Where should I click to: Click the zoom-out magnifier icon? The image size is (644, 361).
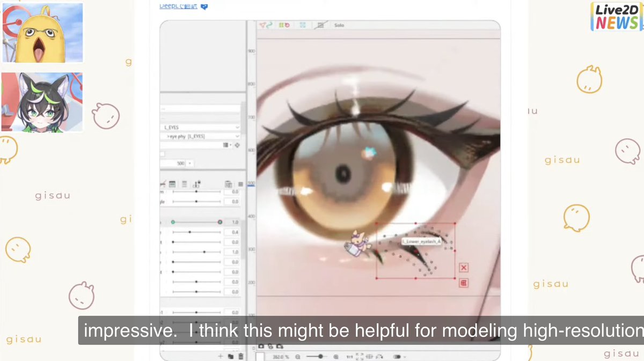[298, 357]
